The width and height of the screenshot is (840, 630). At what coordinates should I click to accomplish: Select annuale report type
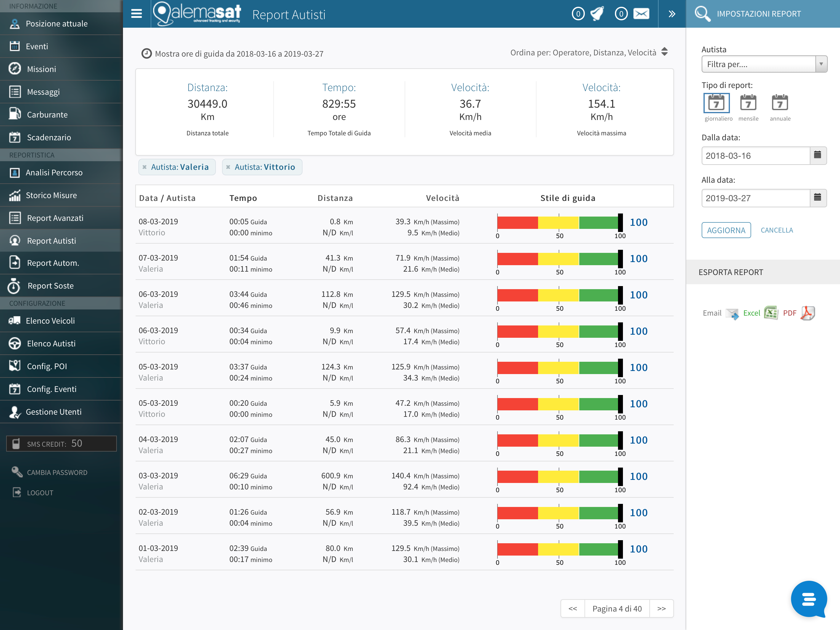click(780, 103)
